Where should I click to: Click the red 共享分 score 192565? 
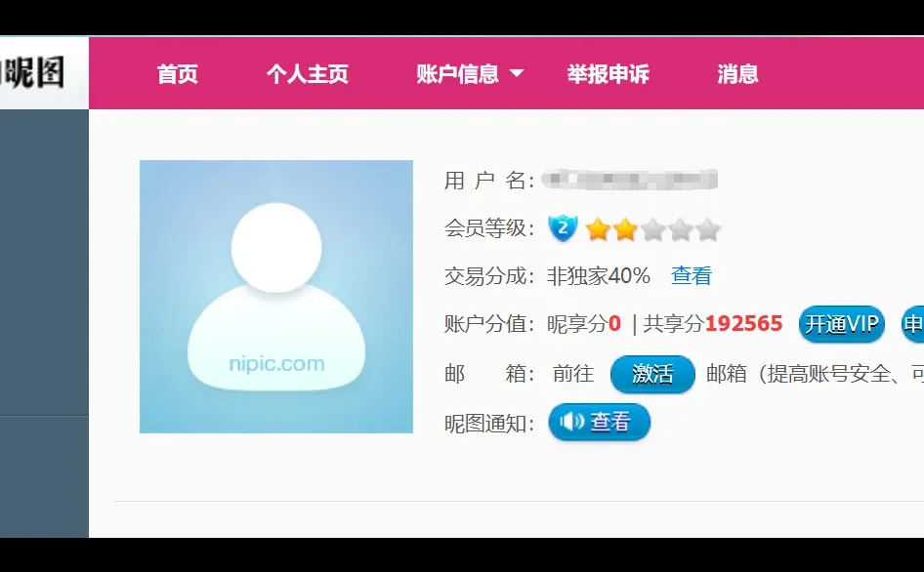[742, 324]
